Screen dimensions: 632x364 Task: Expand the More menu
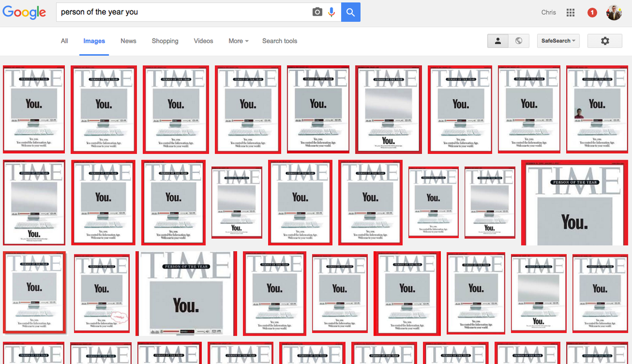click(238, 41)
